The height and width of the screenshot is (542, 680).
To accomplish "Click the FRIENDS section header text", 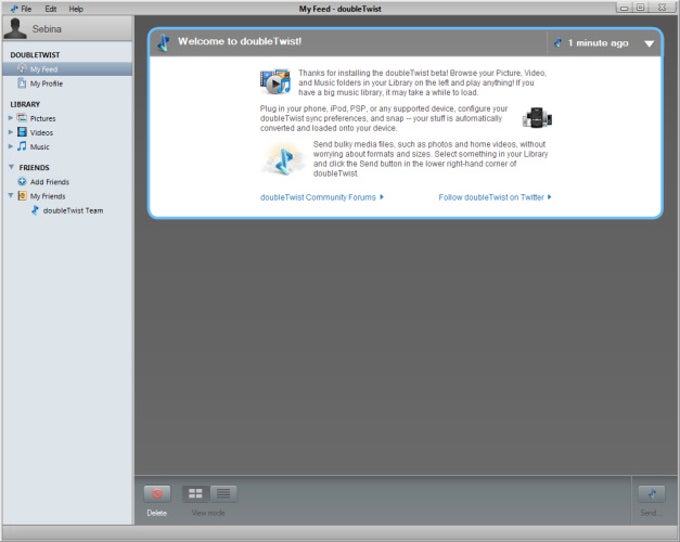I will (34, 167).
